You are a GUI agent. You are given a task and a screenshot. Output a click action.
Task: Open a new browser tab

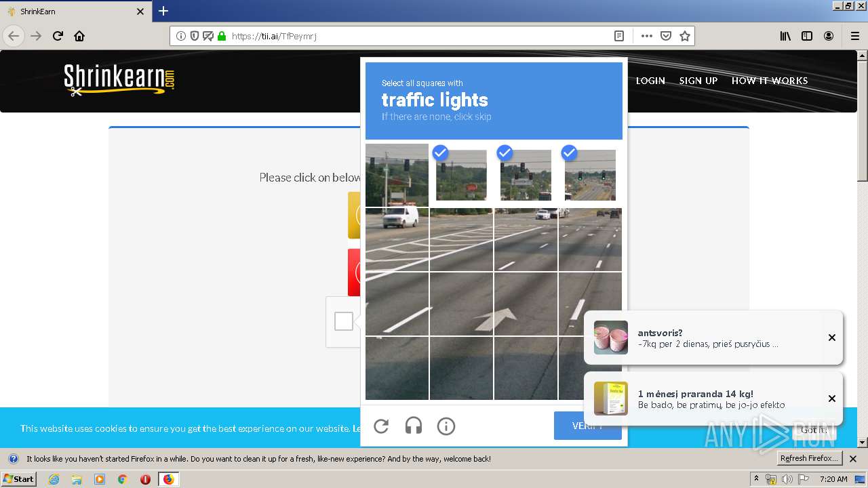click(x=163, y=11)
